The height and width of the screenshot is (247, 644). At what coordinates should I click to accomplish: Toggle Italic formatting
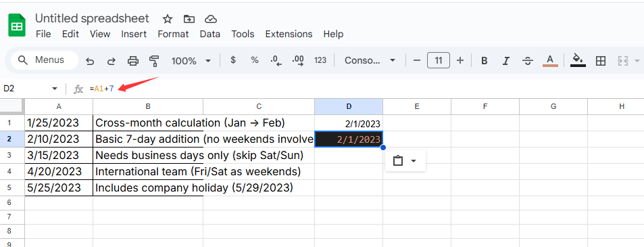coord(506,61)
